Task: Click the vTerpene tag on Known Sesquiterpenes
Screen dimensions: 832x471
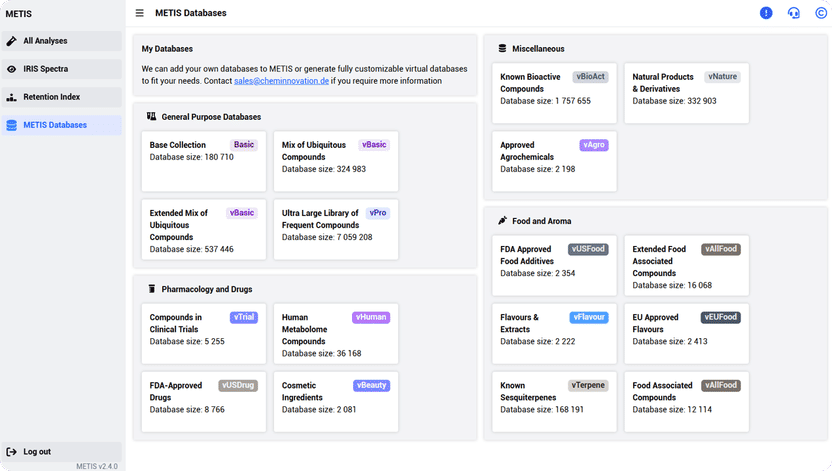Action: tap(588, 385)
